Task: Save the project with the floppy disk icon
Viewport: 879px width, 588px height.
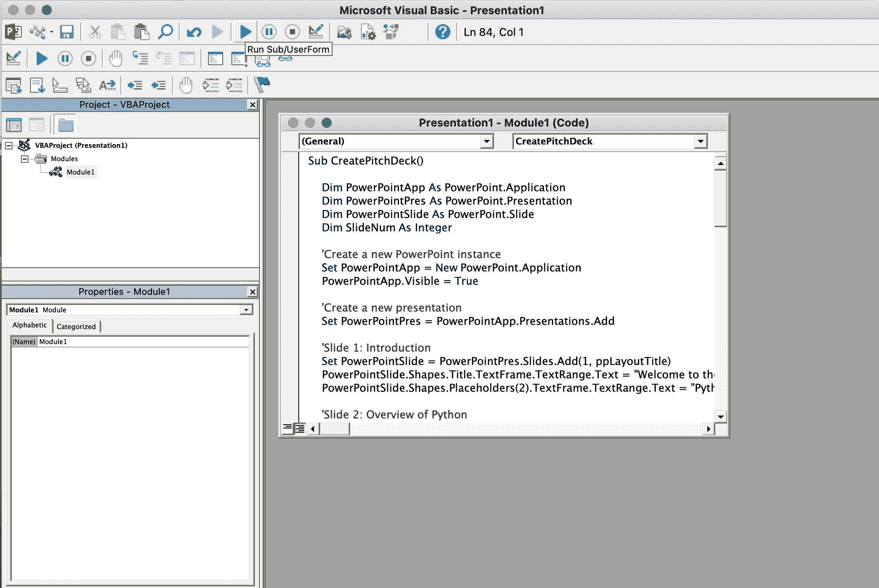Action: point(66,32)
